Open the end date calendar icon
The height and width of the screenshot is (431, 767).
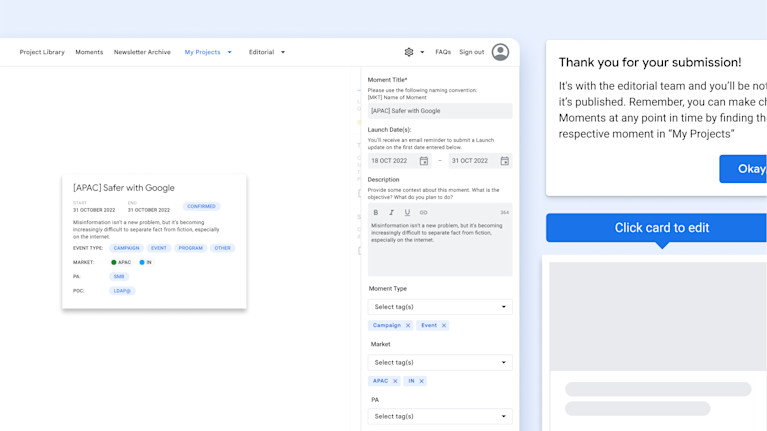click(x=504, y=161)
